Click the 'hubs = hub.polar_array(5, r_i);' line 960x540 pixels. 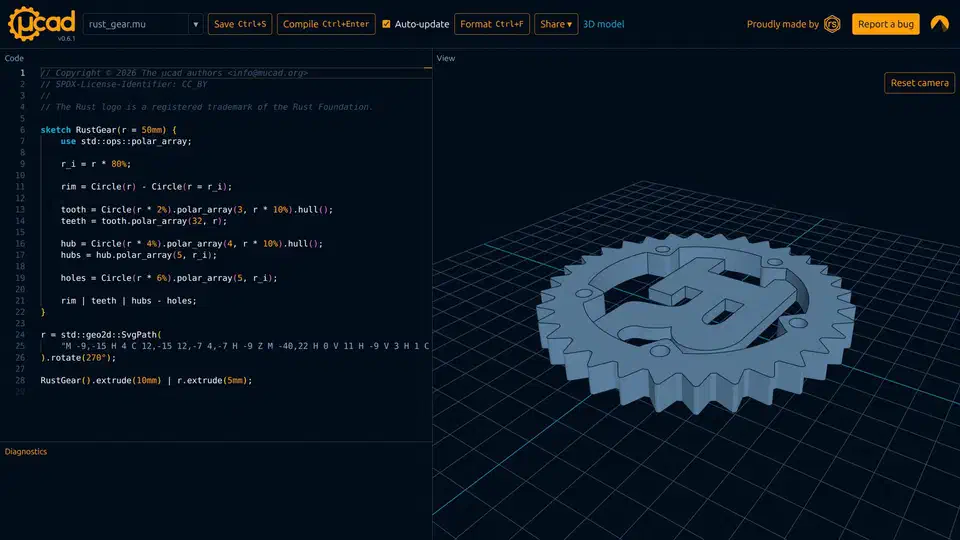(x=139, y=255)
